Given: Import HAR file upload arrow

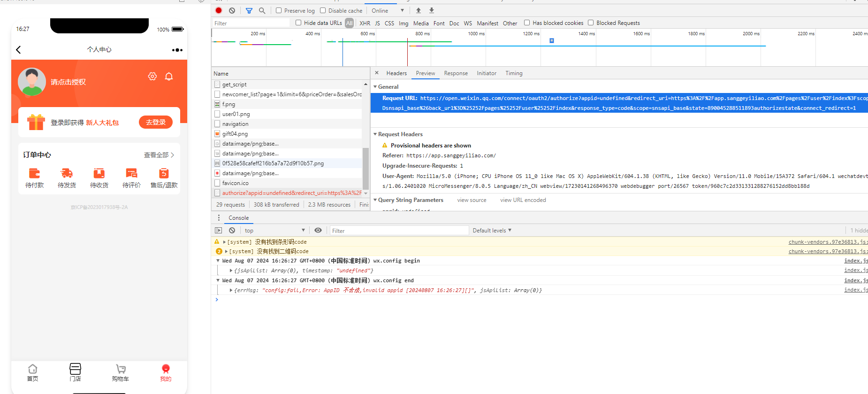Looking at the screenshot, I should tap(419, 10).
